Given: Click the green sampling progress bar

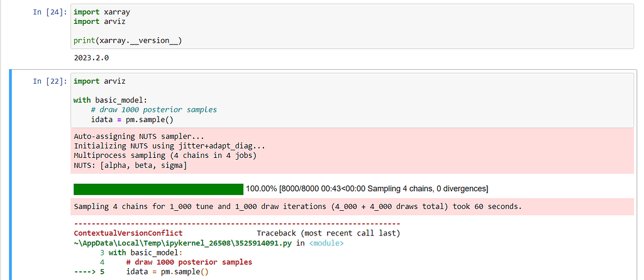Looking at the screenshot, I should tap(158, 189).
